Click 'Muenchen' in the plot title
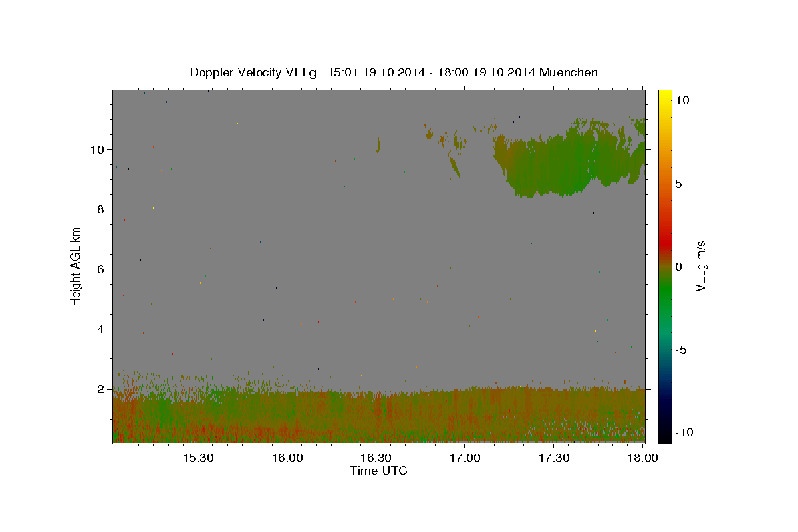This screenshot has height=532, width=798. pyautogui.click(x=569, y=72)
